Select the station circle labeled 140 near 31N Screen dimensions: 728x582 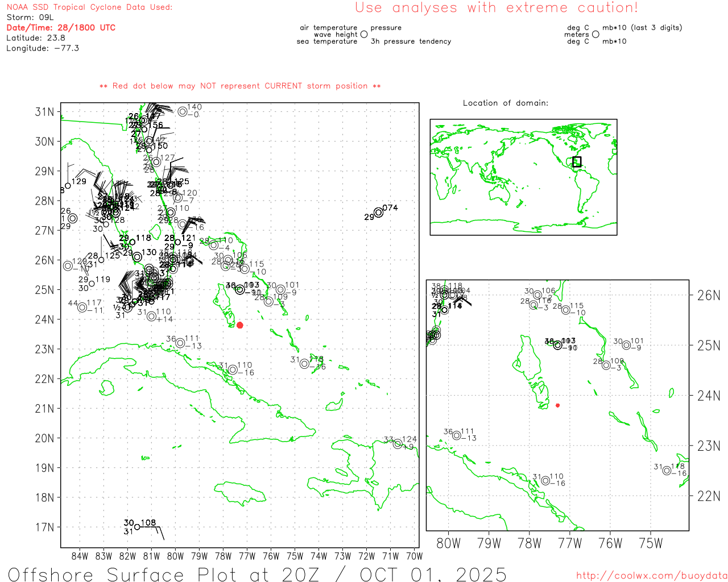(x=183, y=111)
